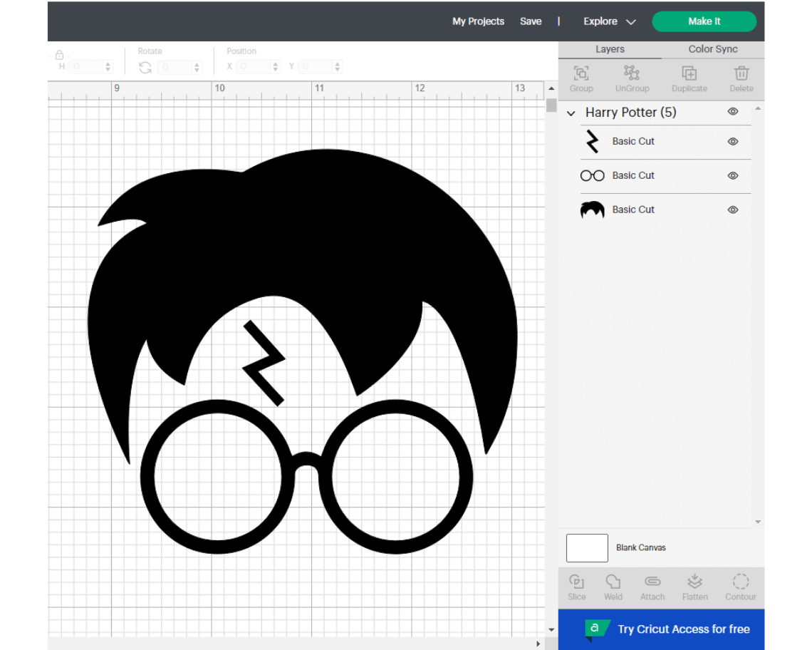812x650 pixels.
Task: Switch to the Color Sync tab
Action: point(712,49)
